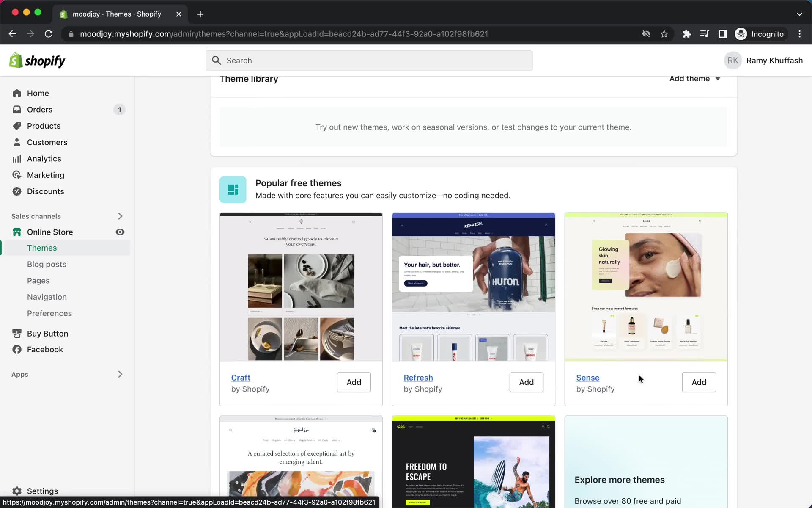Viewport: 812px width, 508px height.
Task: Go back in the browser
Action: coord(12,34)
